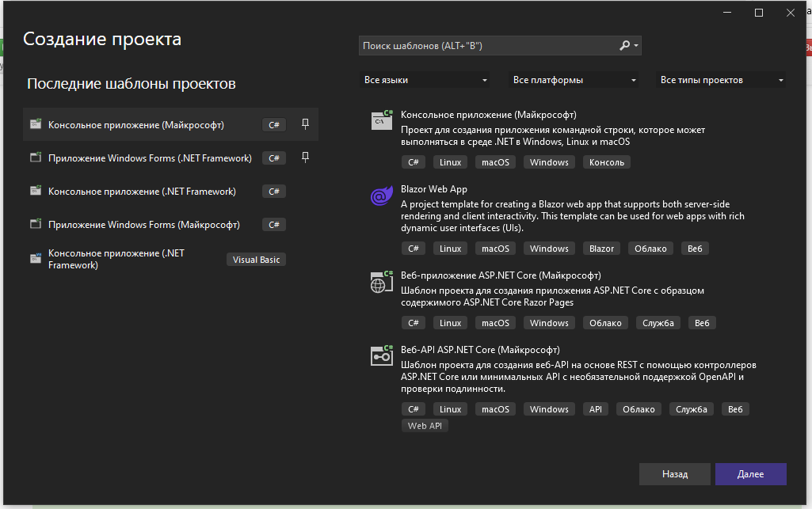Click the Веб-приложение ASP.NET Core template icon

point(382,282)
